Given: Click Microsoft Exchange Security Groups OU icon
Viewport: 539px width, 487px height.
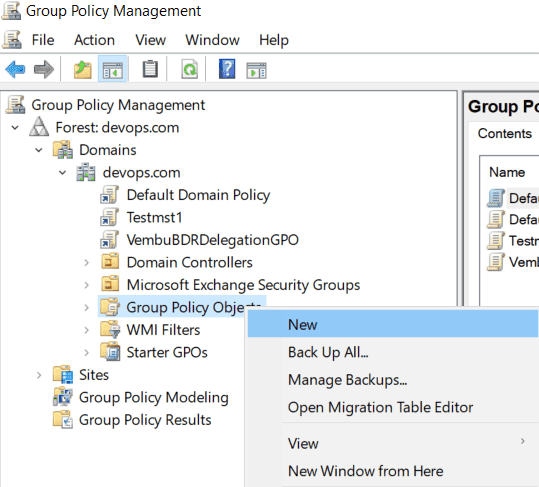Looking at the screenshot, I should (110, 284).
